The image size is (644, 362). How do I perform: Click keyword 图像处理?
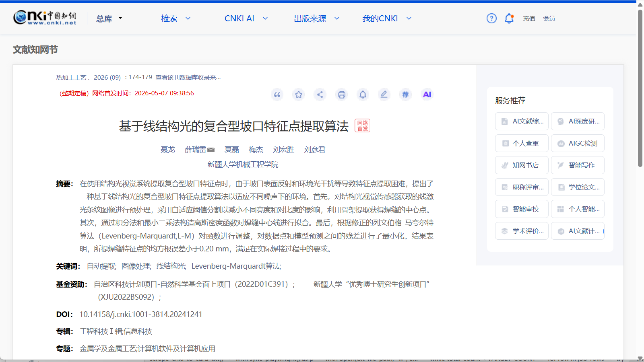pos(136,266)
